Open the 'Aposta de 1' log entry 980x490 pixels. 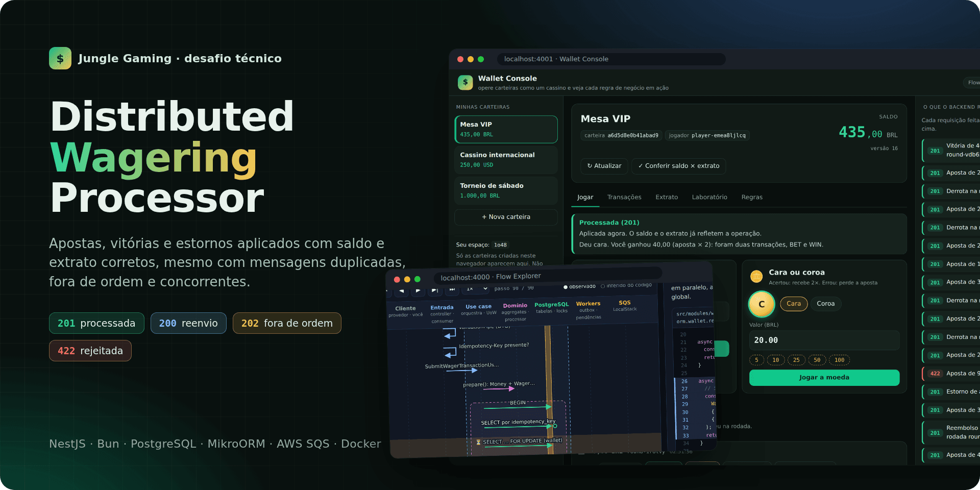pos(951,264)
